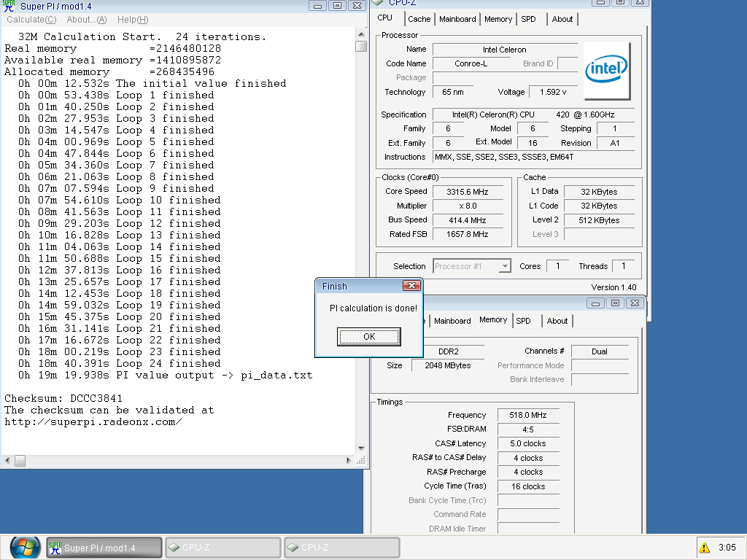Viewport: 747px width, 560px height.
Task: Switch to first CPU-Z taskbar button
Action: (x=223, y=548)
